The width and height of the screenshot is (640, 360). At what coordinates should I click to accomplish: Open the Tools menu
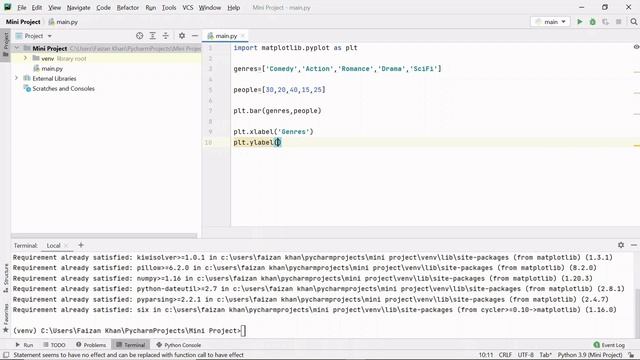pos(169,7)
